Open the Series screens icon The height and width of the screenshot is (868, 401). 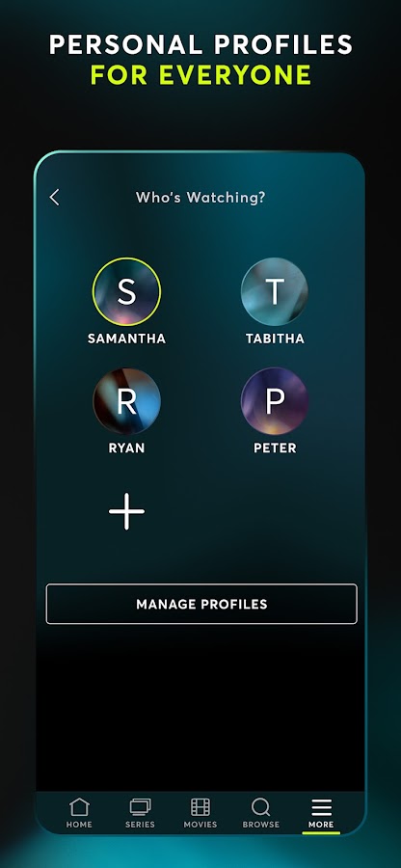pyautogui.click(x=140, y=806)
